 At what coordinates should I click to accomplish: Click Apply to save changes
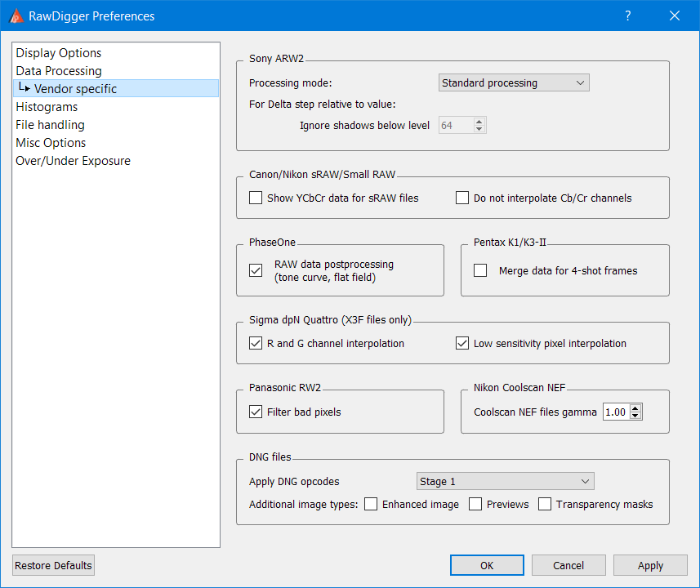tap(650, 565)
